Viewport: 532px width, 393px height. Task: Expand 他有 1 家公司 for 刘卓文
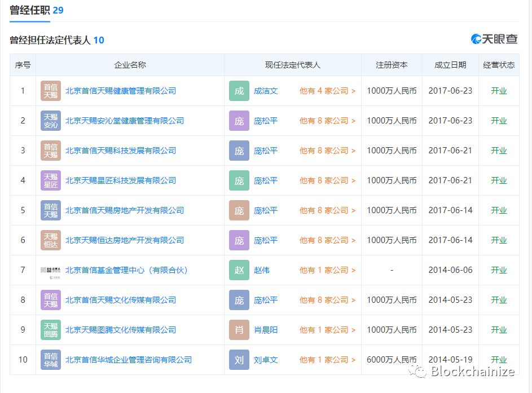point(327,360)
